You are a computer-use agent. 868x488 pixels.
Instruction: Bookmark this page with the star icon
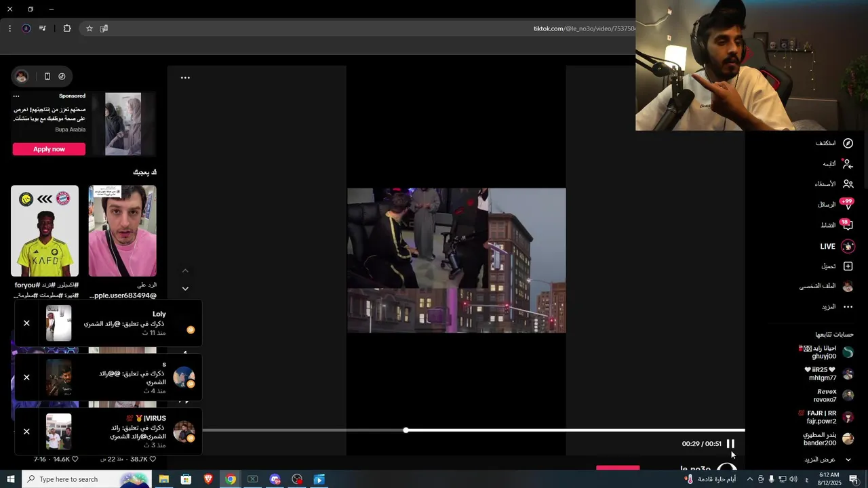click(x=89, y=28)
